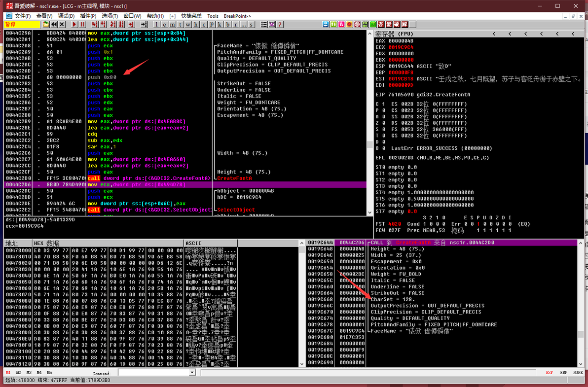This screenshot has height=387, width=588.
Task: Expand the Command dropdown arrow
Action: (x=192, y=372)
